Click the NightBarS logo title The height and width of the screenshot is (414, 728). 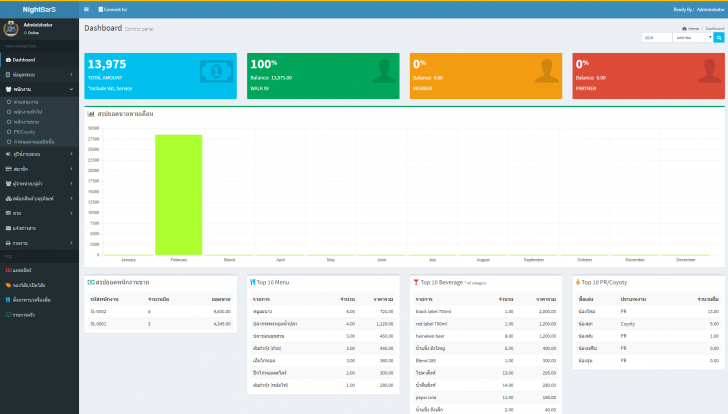tap(39, 9)
